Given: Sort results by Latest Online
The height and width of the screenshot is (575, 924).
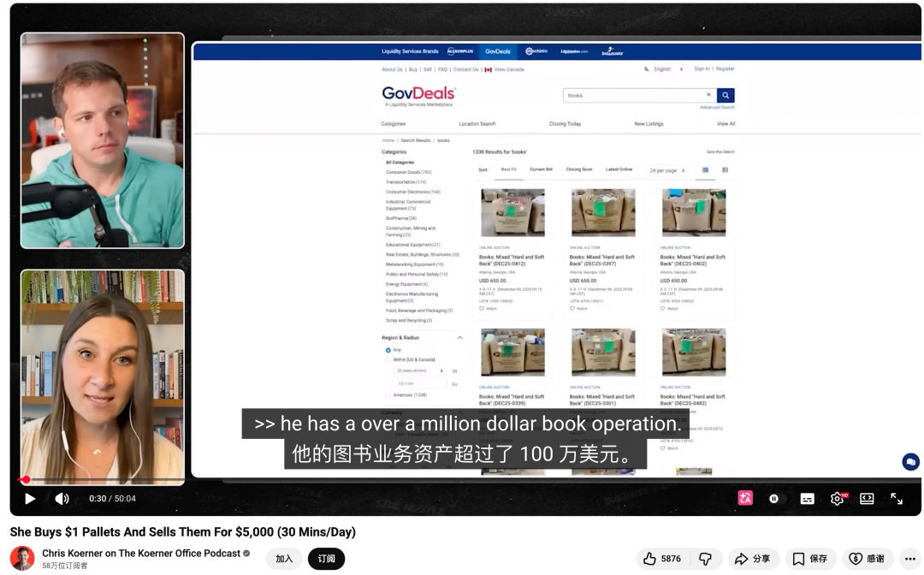Looking at the screenshot, I should click(619, 169).
